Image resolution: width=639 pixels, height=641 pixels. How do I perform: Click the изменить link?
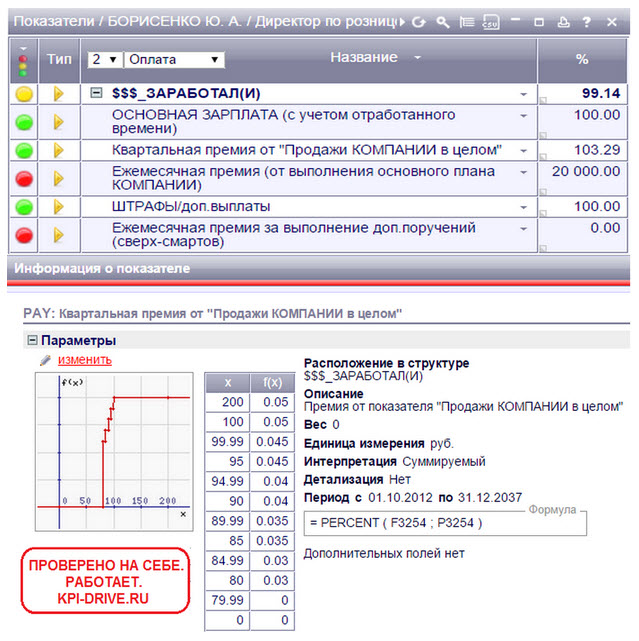pyautogui.click(x=85, y=360)
